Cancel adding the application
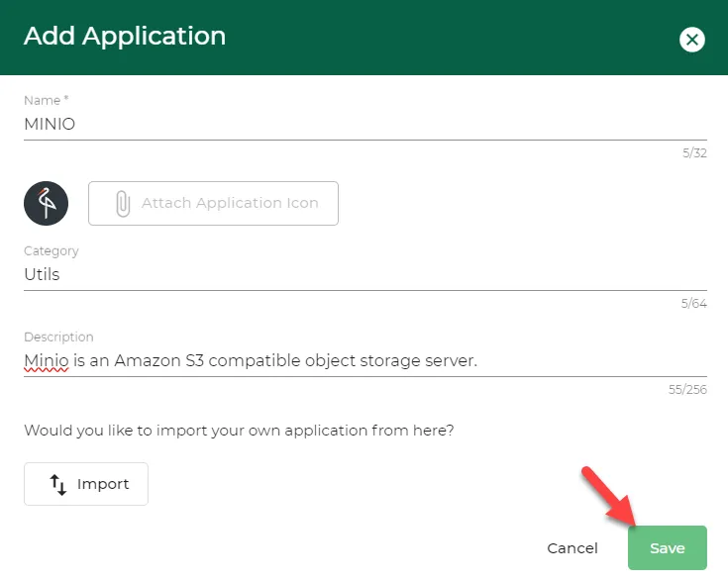Screen dimensions: 728x581 click(x=572, y=548)
